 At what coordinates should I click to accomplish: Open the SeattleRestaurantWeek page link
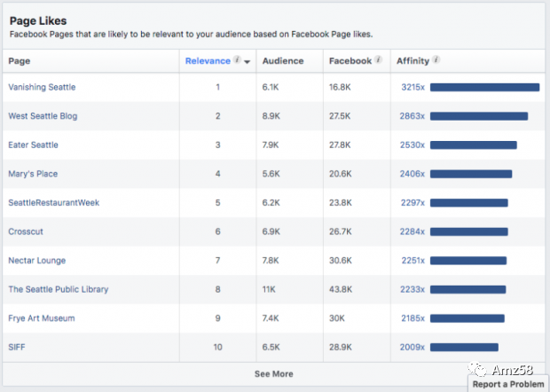tap(53, 203)
